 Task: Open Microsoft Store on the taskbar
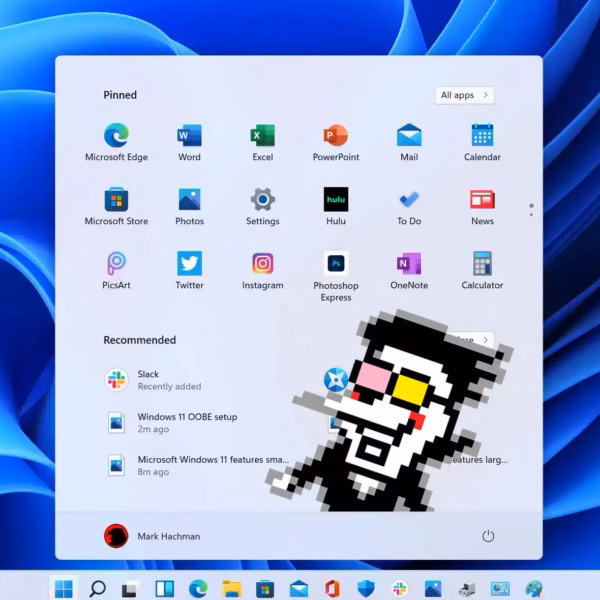click(265, 589)
